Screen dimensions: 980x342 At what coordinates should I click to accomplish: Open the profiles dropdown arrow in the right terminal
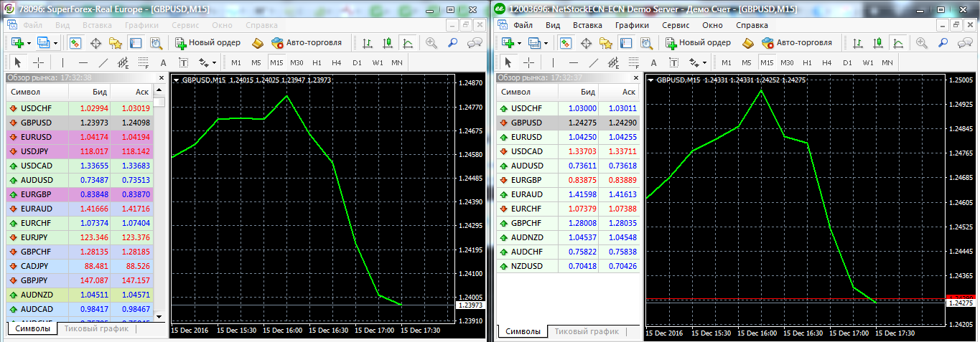[546, 43]
